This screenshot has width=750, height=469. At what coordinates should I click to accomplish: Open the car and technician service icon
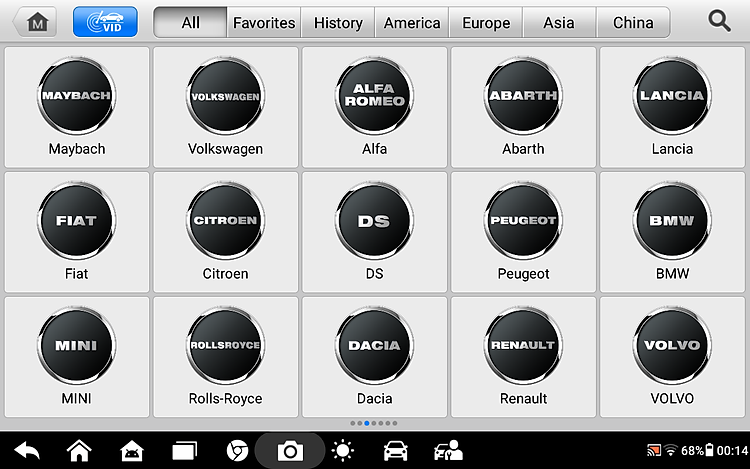(x=448, y=450)
